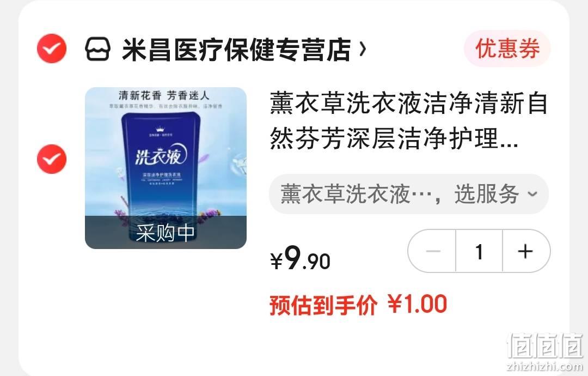
Task: Click the chevron arrow after the store name
Action: tap(362, 49)
